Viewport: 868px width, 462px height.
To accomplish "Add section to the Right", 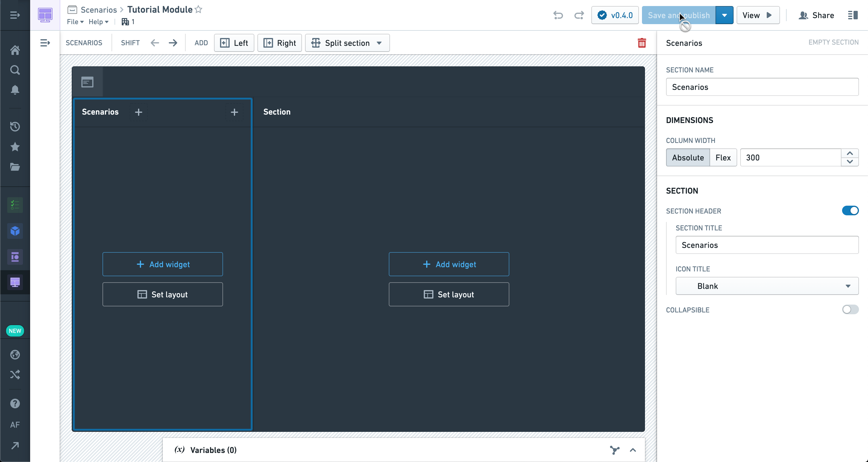I will (x=279, y=43).
